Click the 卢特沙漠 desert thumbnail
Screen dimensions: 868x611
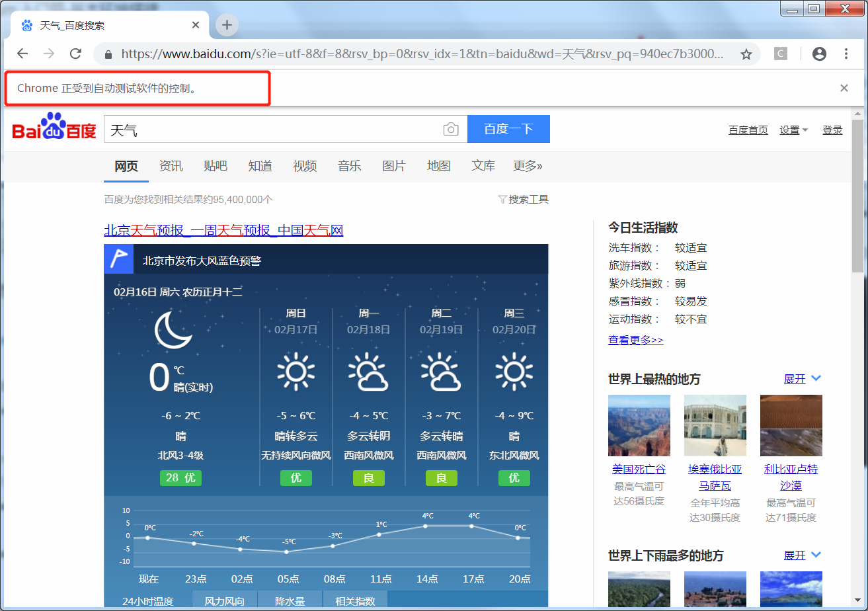791,425
